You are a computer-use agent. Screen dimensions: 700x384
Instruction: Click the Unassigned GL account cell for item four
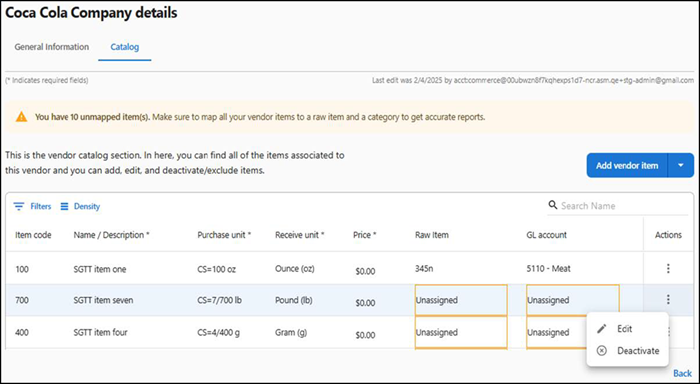click(557, 332)
